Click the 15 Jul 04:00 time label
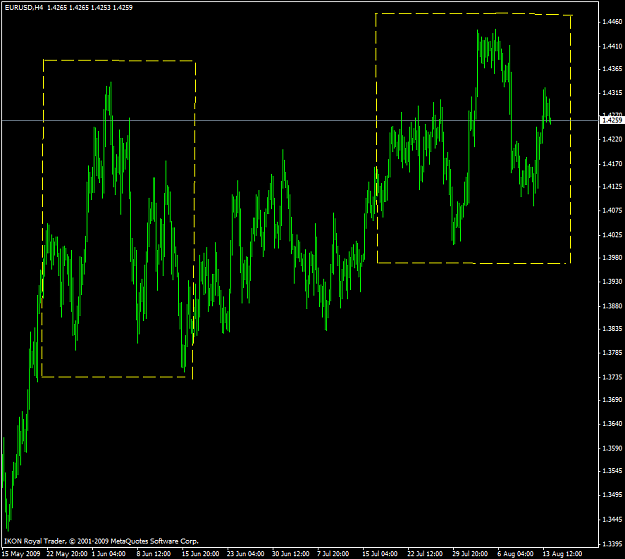 [x=379, y=554]
